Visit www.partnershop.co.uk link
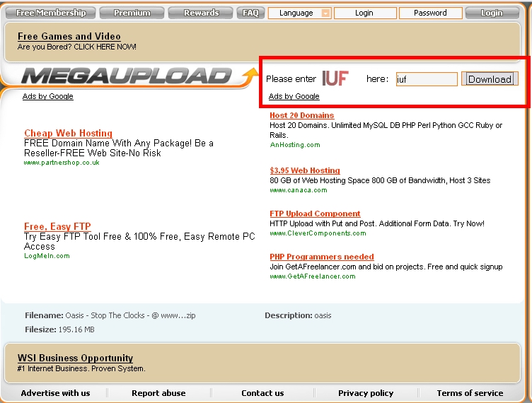The image size is (532, 403). click(62, 163)
